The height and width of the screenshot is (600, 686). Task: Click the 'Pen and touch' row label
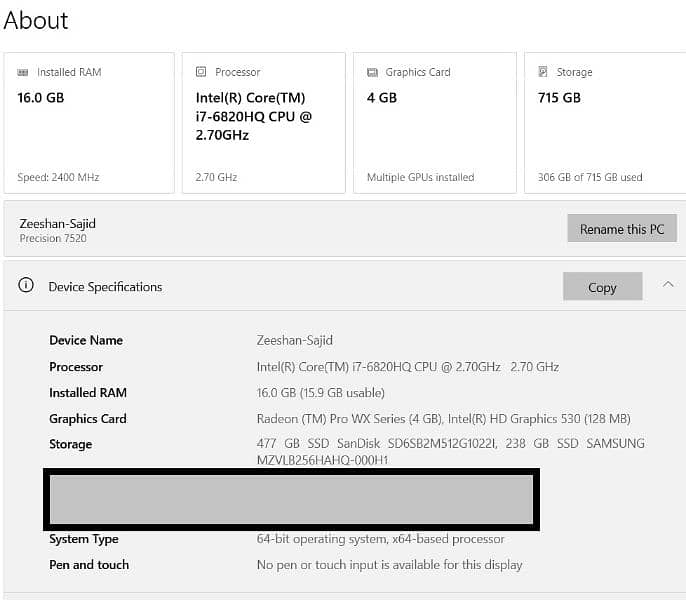pyautogui.click(x=89, y=565)
